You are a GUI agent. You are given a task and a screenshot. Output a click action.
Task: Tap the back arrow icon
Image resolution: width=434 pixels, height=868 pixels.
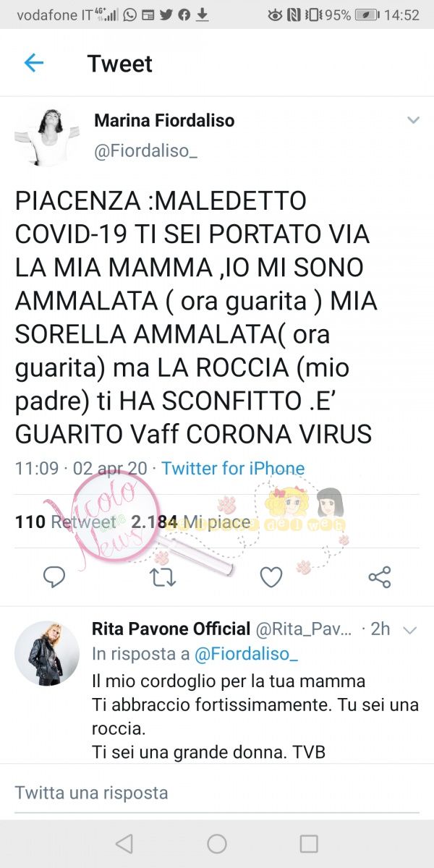pos(34,63)
